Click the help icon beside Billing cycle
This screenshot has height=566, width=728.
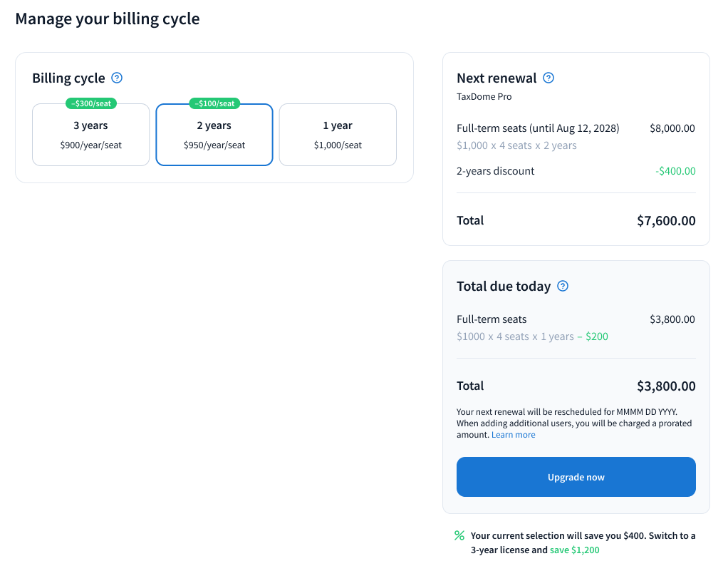pos(118,78)
